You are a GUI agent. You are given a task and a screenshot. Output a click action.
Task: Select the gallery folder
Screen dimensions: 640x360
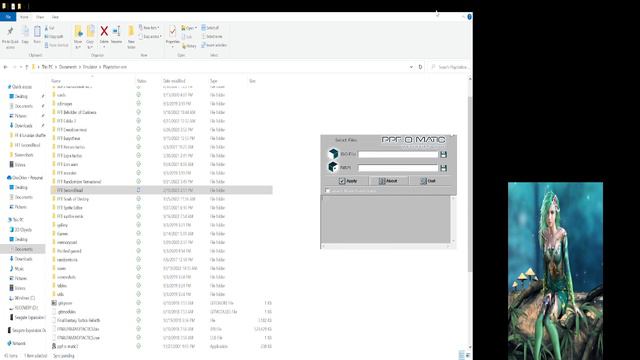point(62,225)
